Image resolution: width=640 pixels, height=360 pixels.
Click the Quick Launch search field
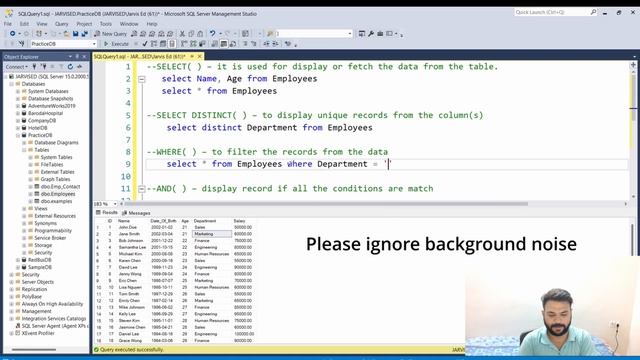coord(551,12)
